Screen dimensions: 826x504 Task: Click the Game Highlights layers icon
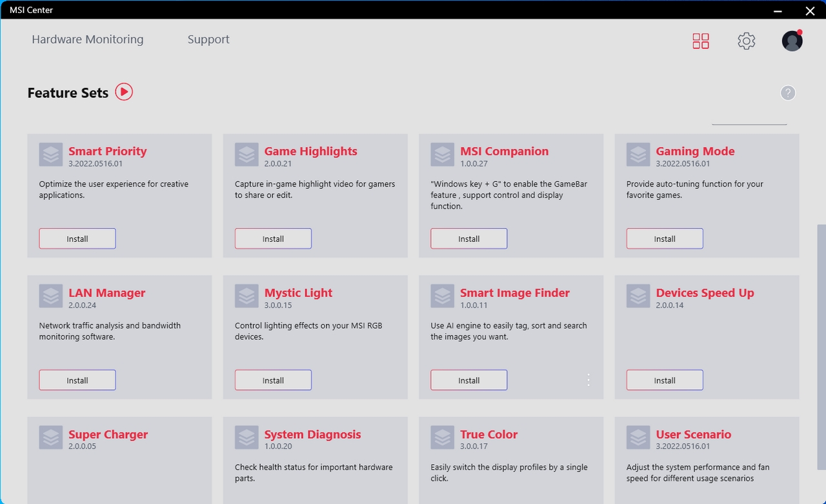247,155
